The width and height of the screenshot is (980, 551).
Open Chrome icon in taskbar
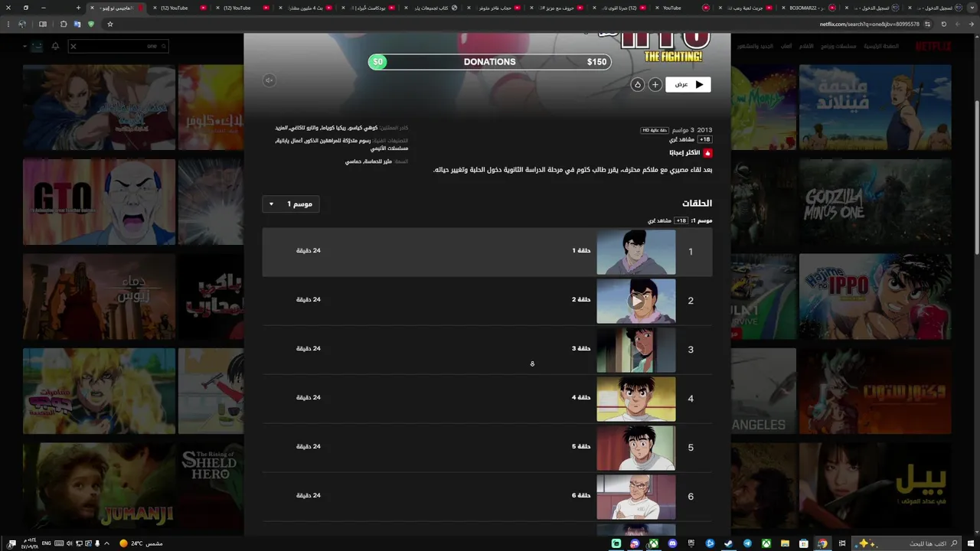[822, 543]
